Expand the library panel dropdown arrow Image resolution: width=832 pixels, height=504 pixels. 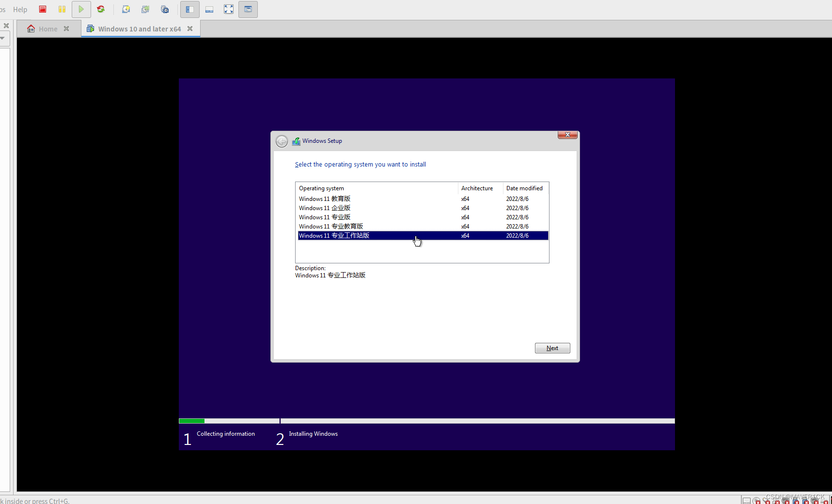click(x=2, y=38)
